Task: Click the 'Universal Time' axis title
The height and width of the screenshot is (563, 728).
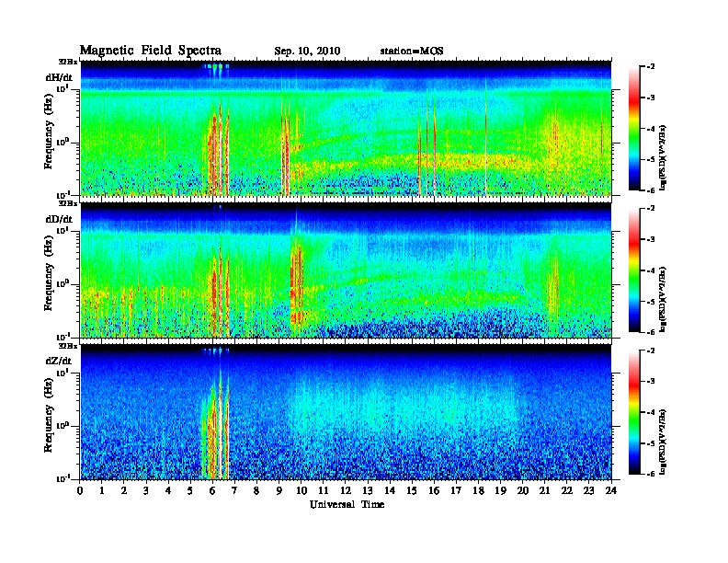Action: [347, 504]
